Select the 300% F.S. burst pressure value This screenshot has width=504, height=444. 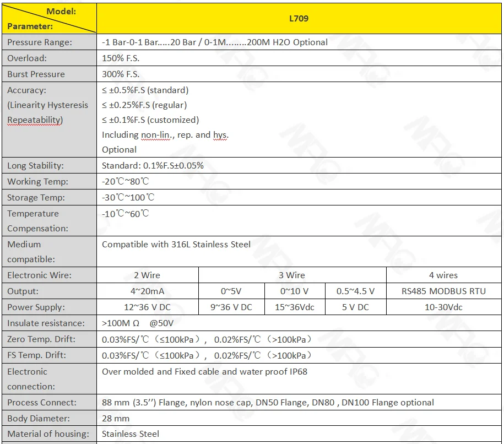[121, 74]
